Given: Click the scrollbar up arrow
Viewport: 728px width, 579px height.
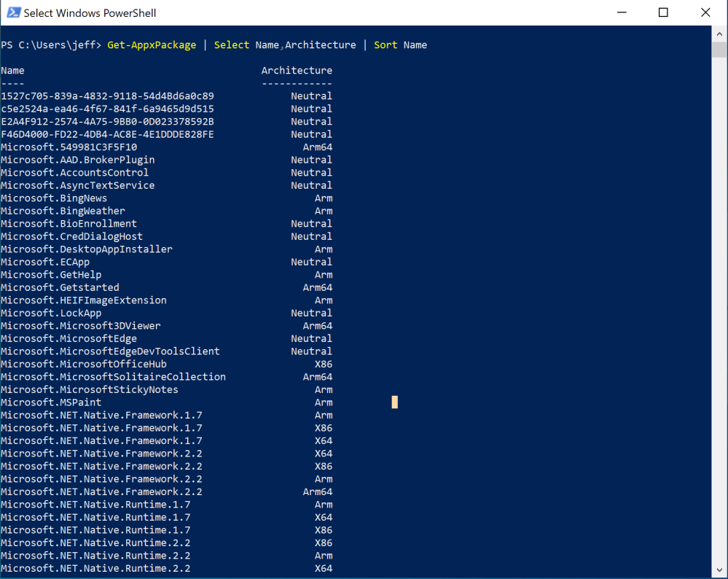Looking at the screenshot, I should point(719,33).
